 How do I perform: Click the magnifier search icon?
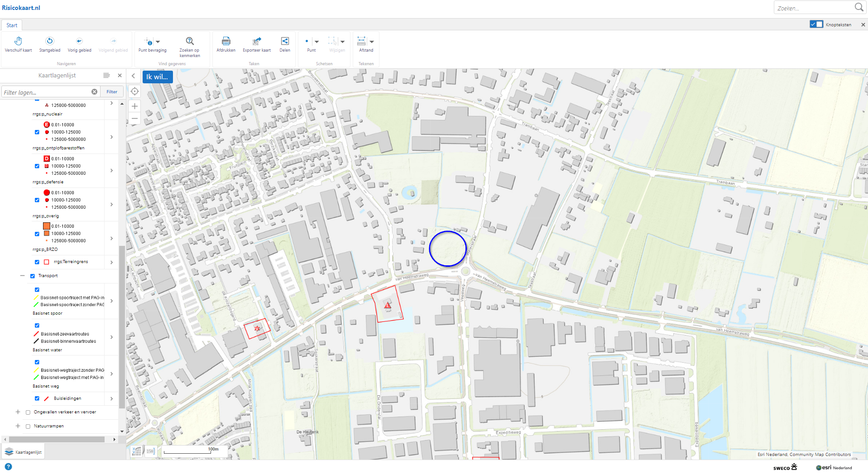point(858,7)
